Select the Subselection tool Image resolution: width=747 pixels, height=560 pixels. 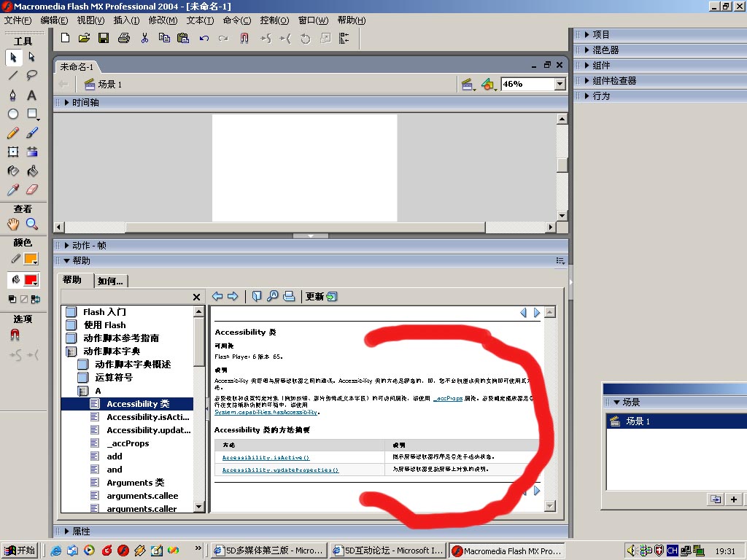click(x=32, y=57)
